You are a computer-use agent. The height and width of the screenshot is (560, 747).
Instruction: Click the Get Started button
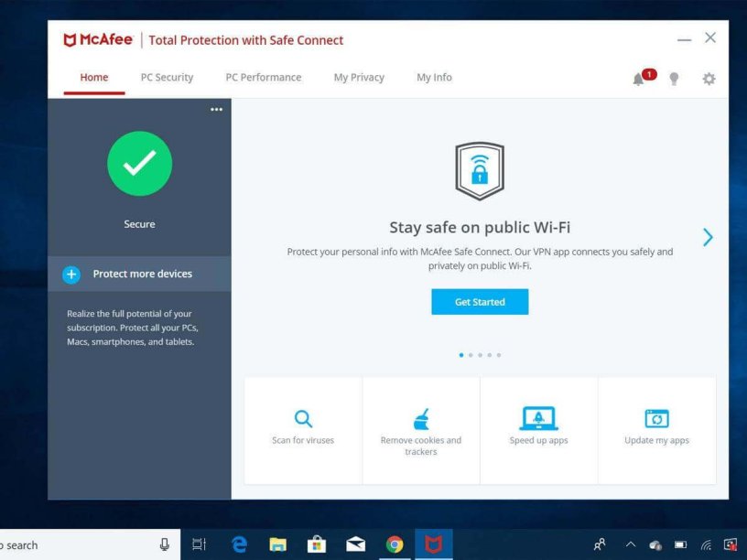pos(479,301)
